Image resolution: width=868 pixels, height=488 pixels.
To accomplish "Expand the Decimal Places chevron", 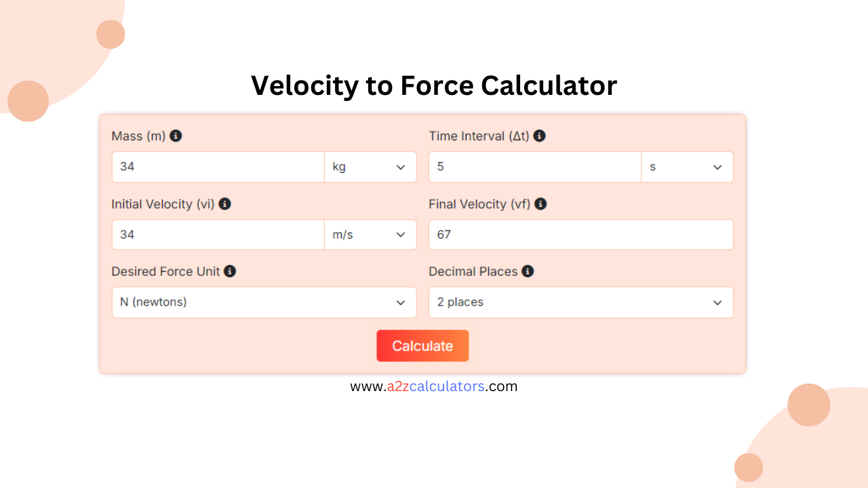I will pos(717,302).
